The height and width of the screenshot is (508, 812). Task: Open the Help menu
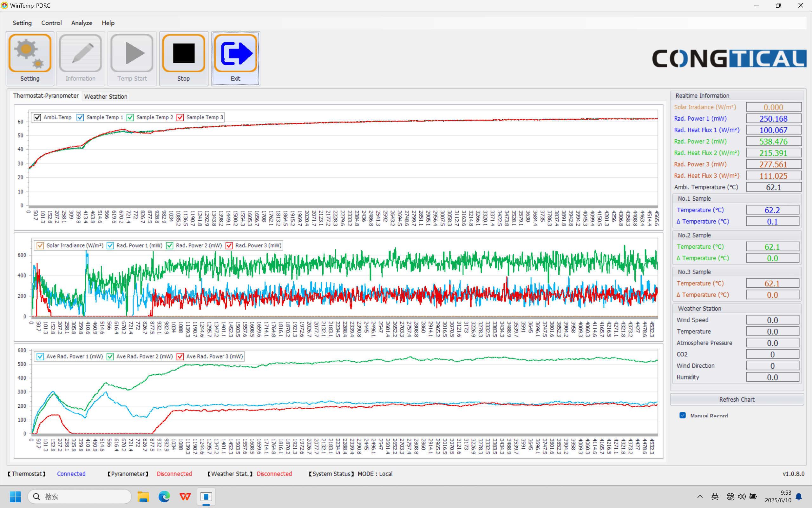(108, 23)
